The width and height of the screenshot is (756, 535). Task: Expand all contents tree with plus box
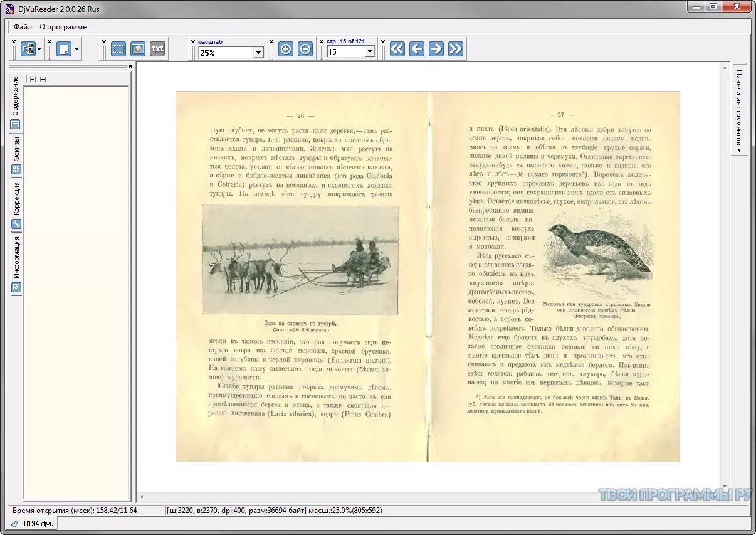tap(33, 79)
